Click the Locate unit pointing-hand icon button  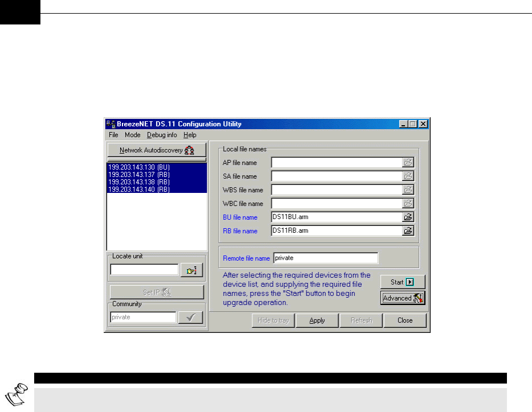click(191, 270)
